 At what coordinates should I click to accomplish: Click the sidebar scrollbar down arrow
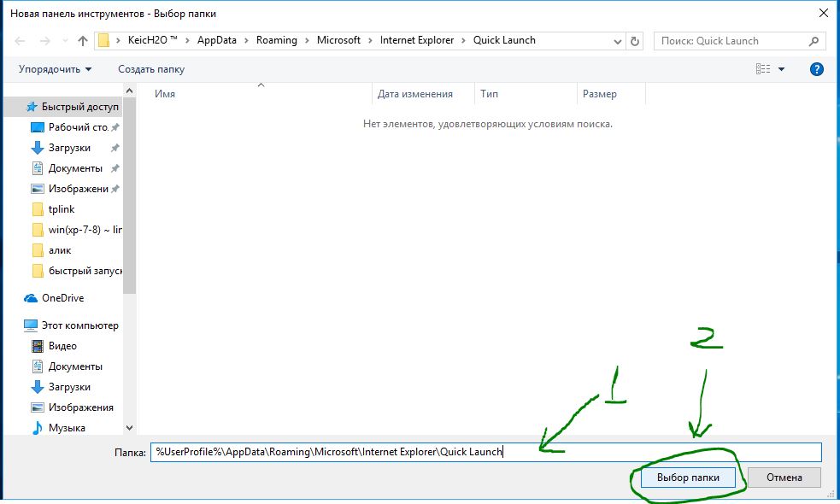point(129,428)
